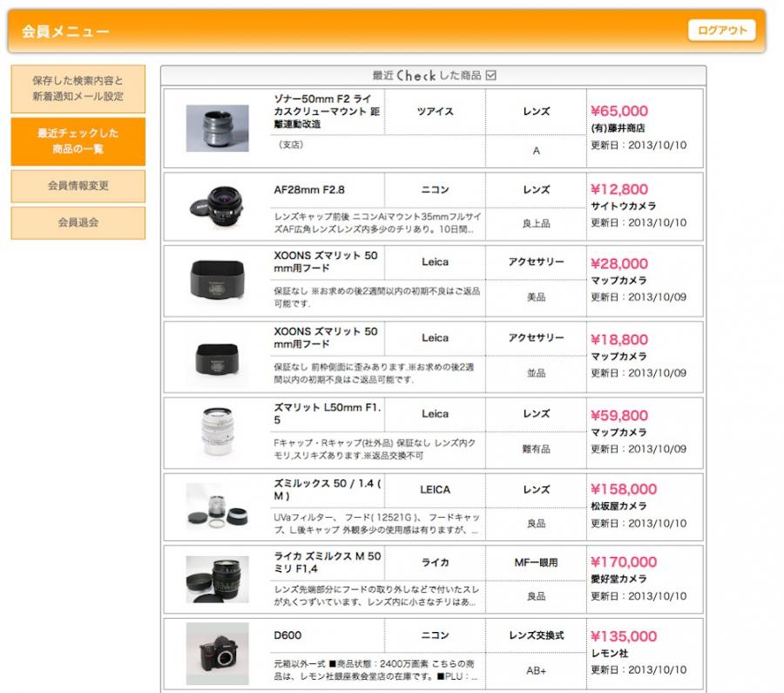The image size is (784, 693).
Task: Click the 会員メニュー header title
Action: click(x=65, y=31)
